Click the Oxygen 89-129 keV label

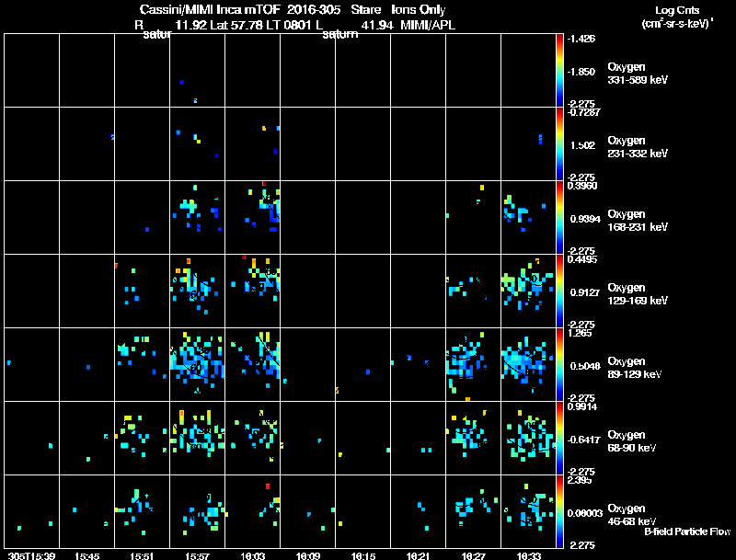pyautogui.click(x=635, y=368)
